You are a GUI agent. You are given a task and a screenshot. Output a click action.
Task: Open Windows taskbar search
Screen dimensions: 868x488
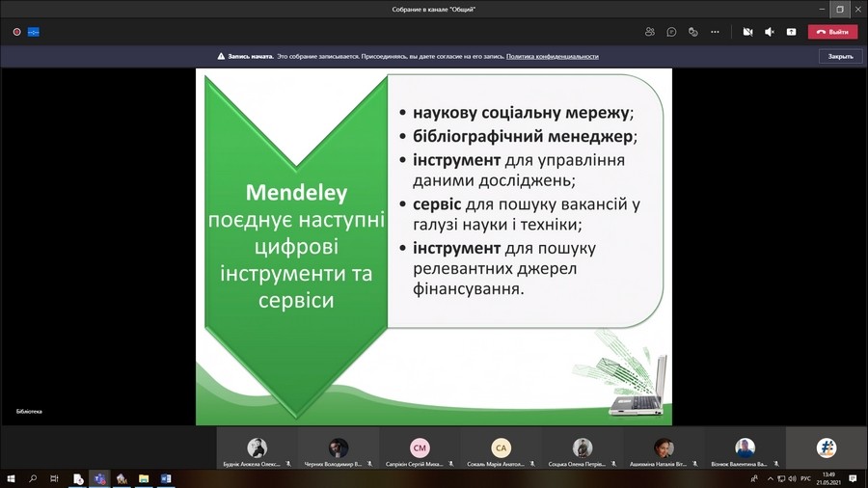coord(33,479)
